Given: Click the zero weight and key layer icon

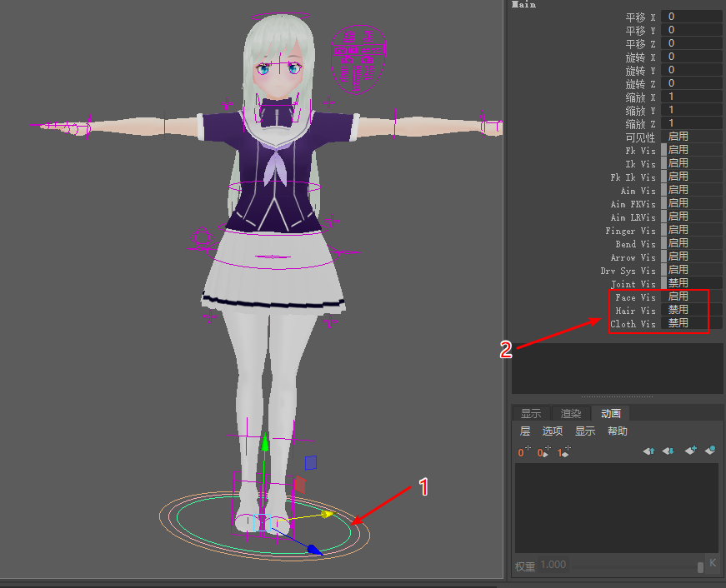Looking at the screenshot, I should [543, 452].
